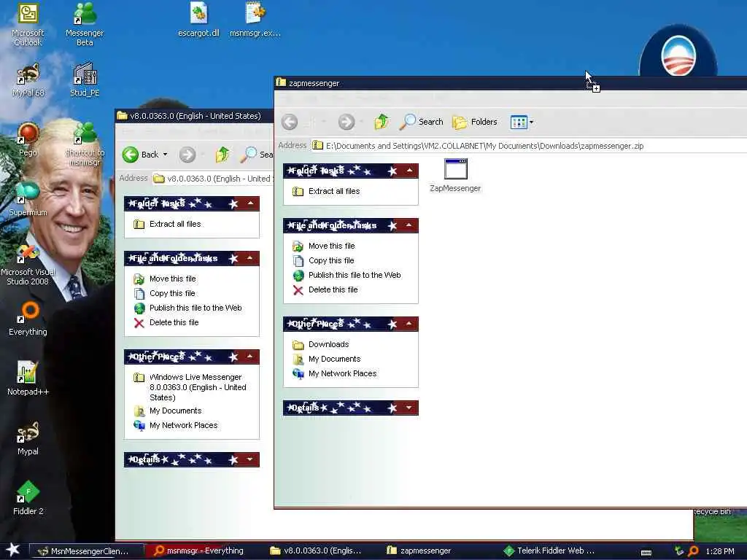747x560 pixels.
Task: Click Copy this file in v8.0.0363.0 window
Action: pos(172,293)
